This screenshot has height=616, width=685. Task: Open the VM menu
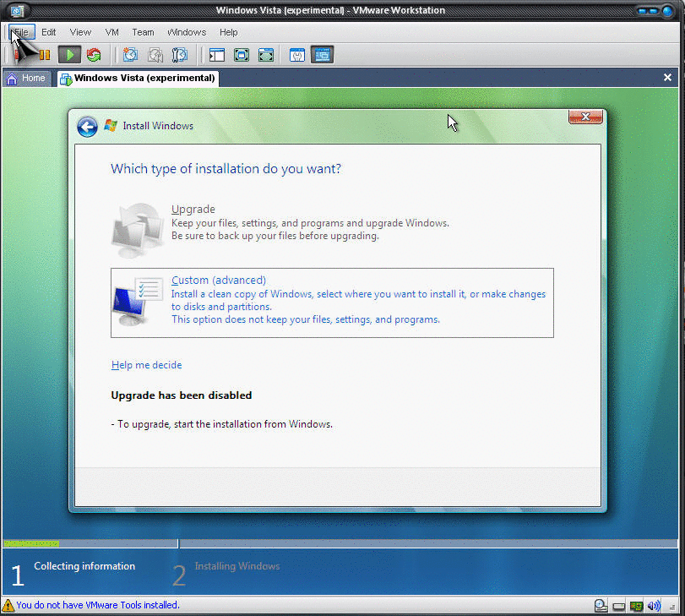(x=111, y=32)
